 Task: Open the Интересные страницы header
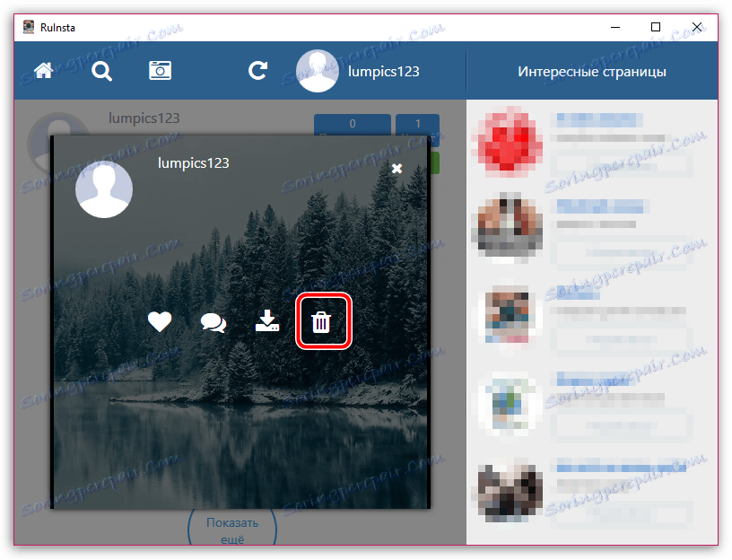point(592,72)
